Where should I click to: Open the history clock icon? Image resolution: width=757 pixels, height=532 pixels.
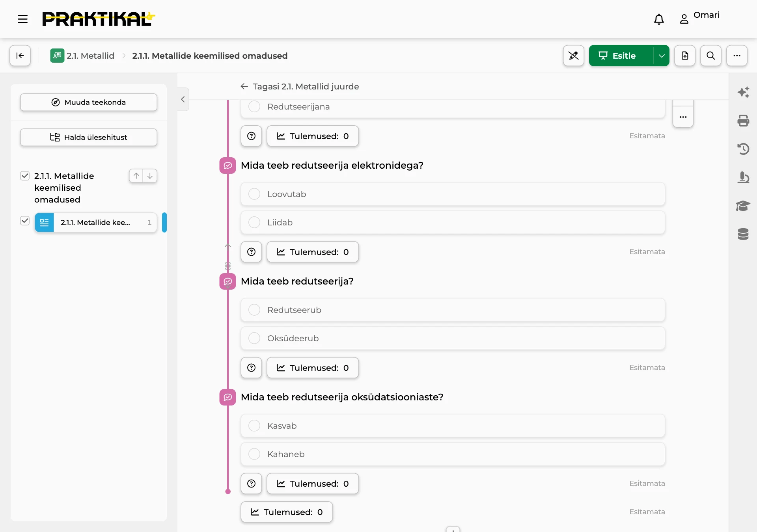point(743,149)
